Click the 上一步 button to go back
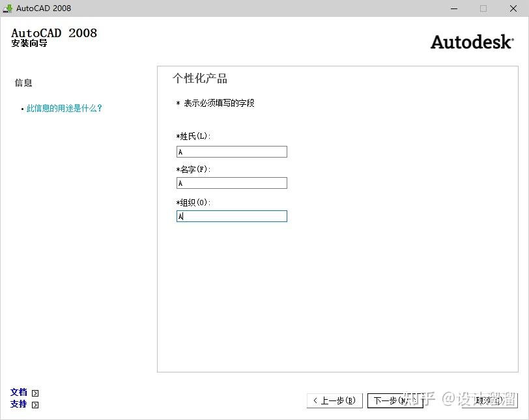The height and width of the screenshot is (420, 529). point(335,400)
